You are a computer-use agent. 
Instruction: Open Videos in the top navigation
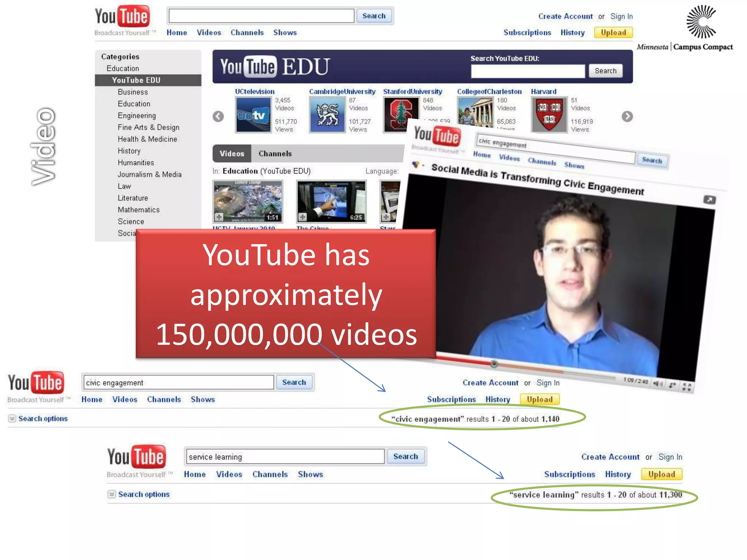(x=209, y=32)
